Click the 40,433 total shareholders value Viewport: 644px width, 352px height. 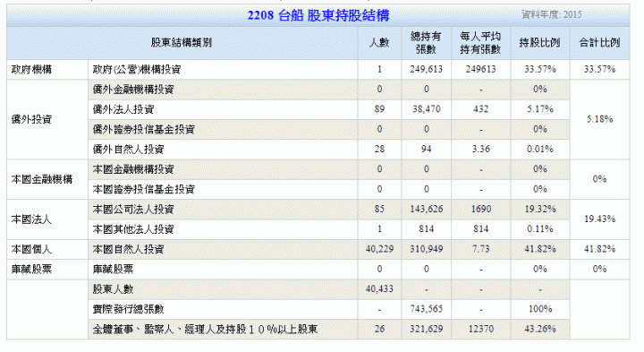pos(379,289)
